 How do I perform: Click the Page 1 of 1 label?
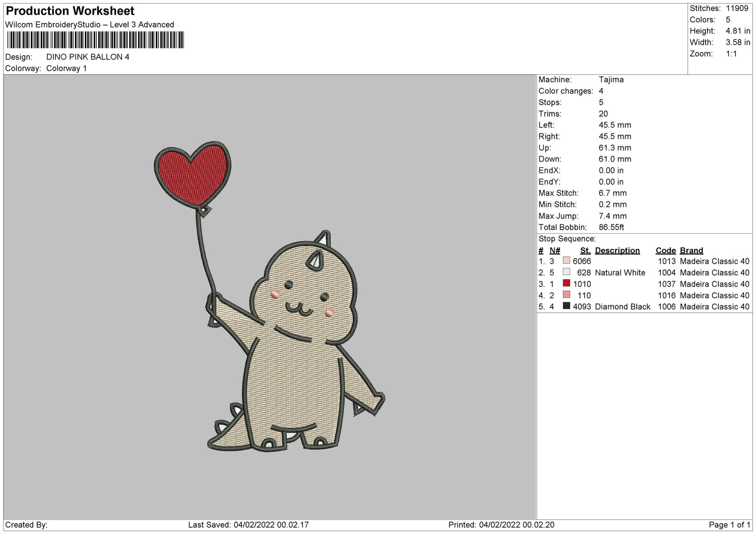pyautogui.click(x=729, y=525)
